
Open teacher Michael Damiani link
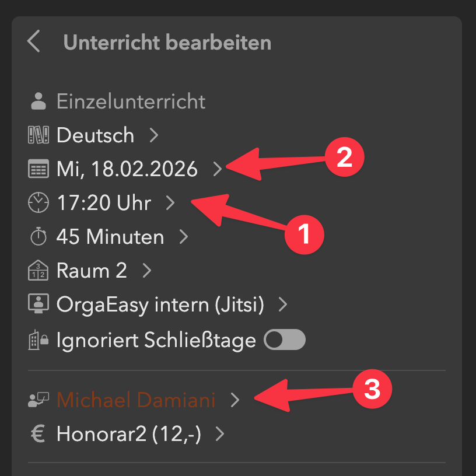136,400
